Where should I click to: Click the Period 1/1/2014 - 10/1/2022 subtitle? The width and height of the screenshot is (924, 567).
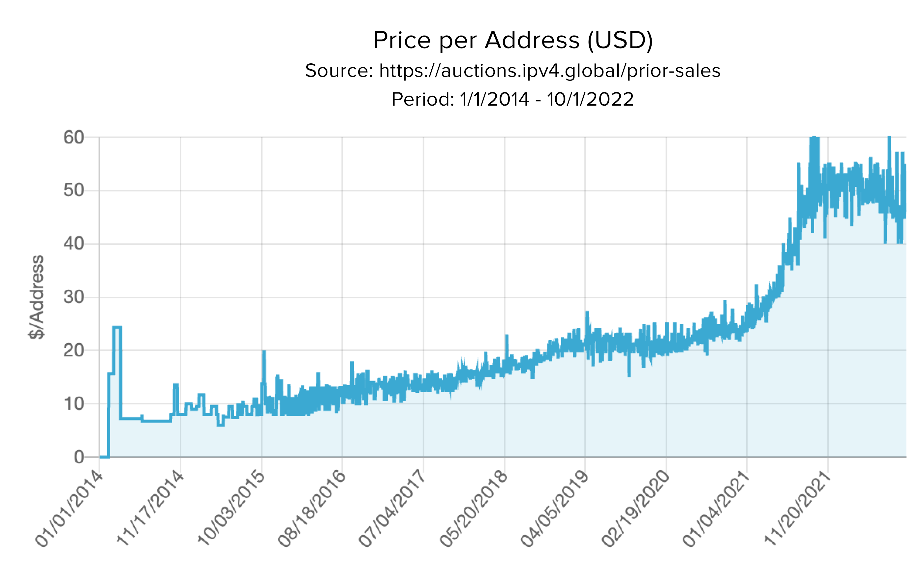(513, 99)
